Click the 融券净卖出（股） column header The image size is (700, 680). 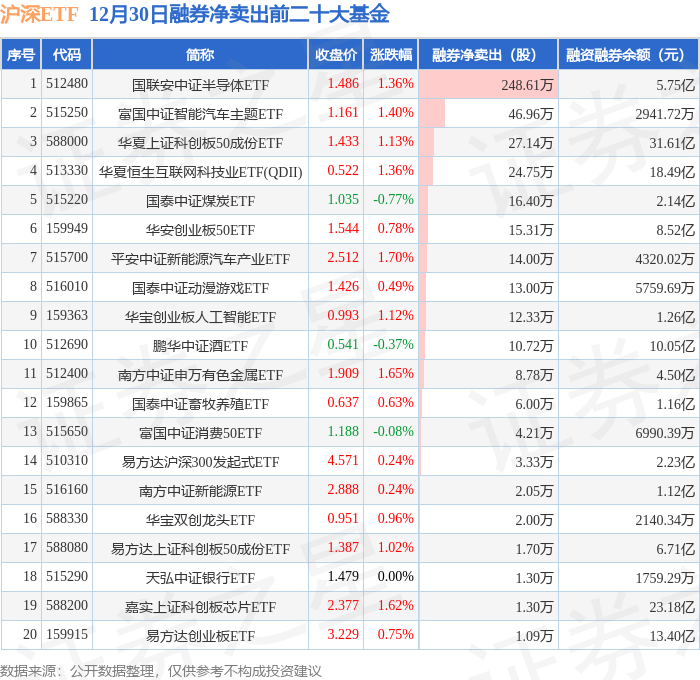tap(488, 54)
